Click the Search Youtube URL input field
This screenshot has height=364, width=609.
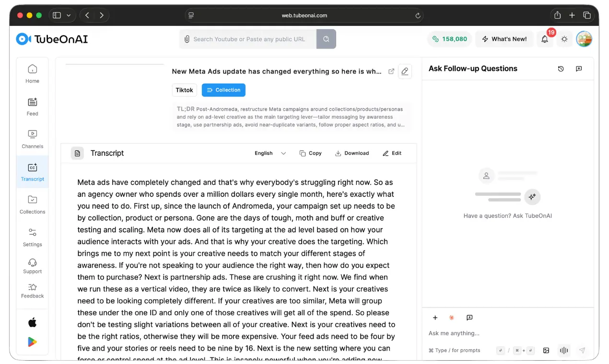coord(249,39)
